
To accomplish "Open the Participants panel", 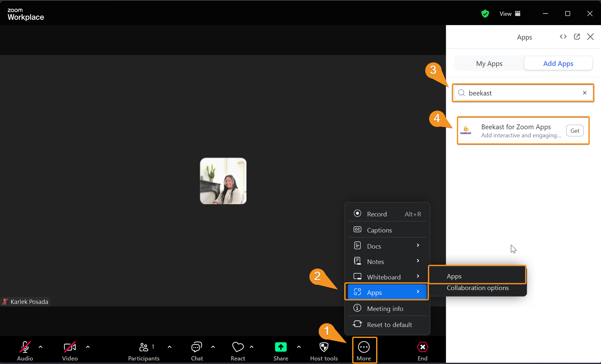I will 144,351.
